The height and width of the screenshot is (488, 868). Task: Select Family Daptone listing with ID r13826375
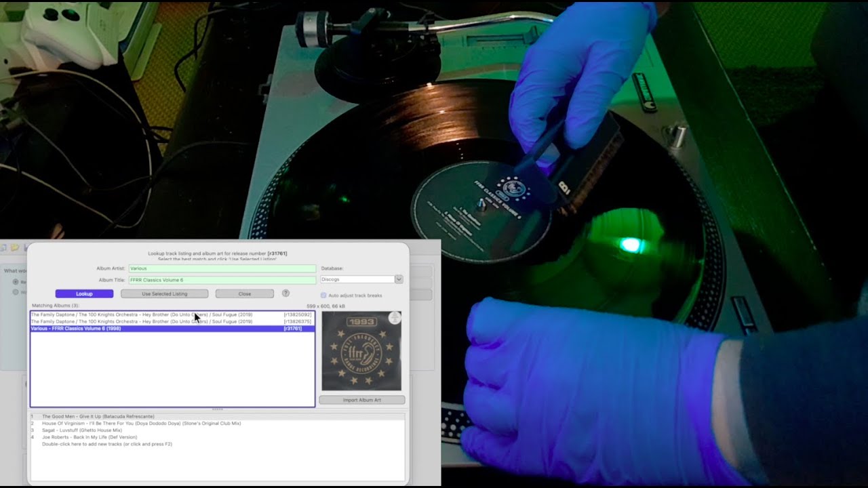pyautogui.click(x=172, y=321)
